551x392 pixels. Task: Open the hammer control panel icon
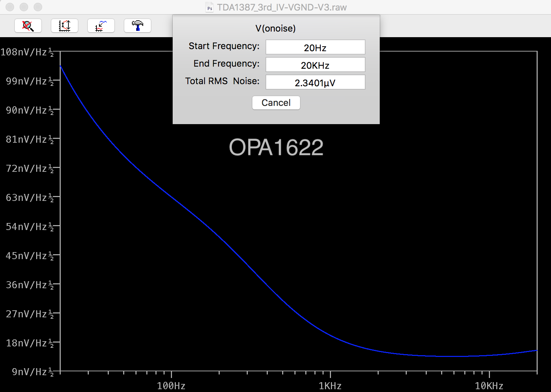138,26
